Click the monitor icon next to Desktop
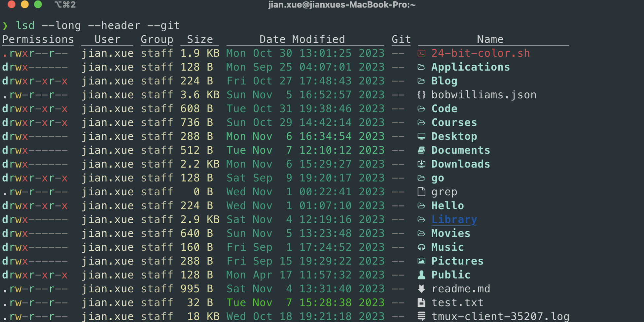Screen dimensions: 644x322 421,136
